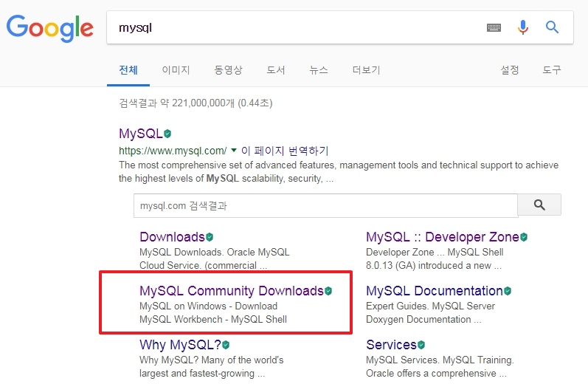Image resolution: width=588 pixels, height=384 pixels.
Task: Open the 뉴스 tab
Action: point(319,70)
